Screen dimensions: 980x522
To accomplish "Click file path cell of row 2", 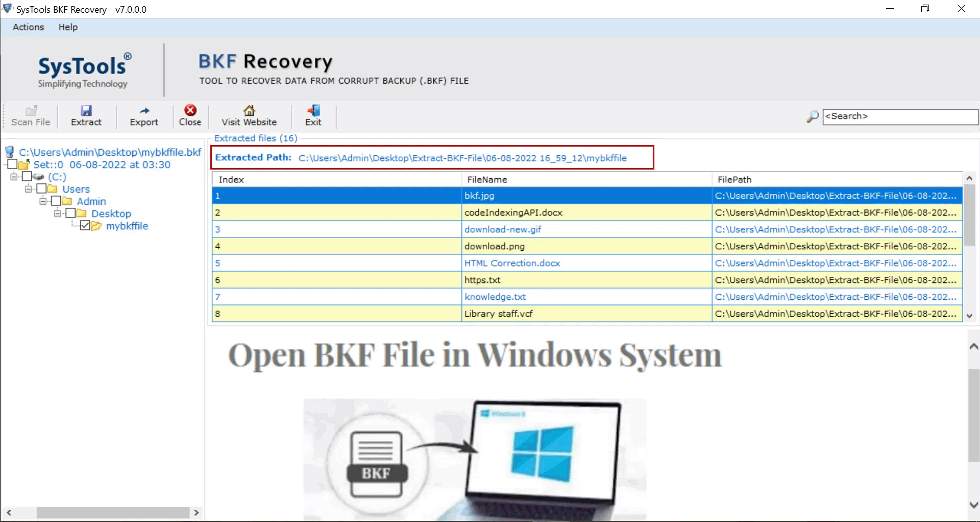I will click(837, 212).
